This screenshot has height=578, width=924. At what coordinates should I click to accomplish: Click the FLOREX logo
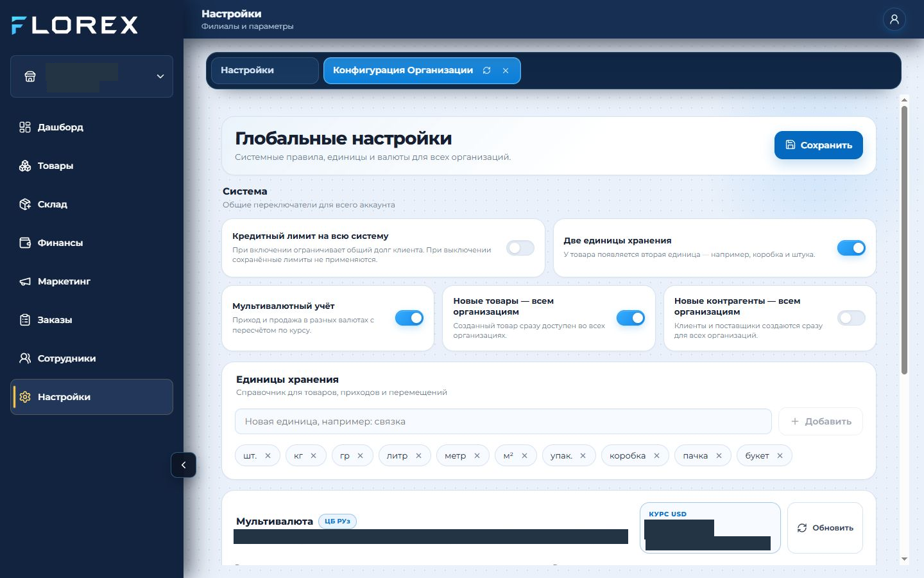75,25
